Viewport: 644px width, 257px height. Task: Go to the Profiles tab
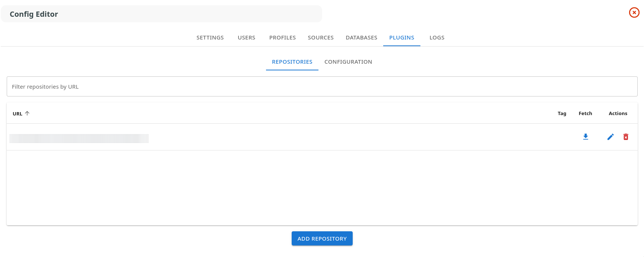[282, 38]
